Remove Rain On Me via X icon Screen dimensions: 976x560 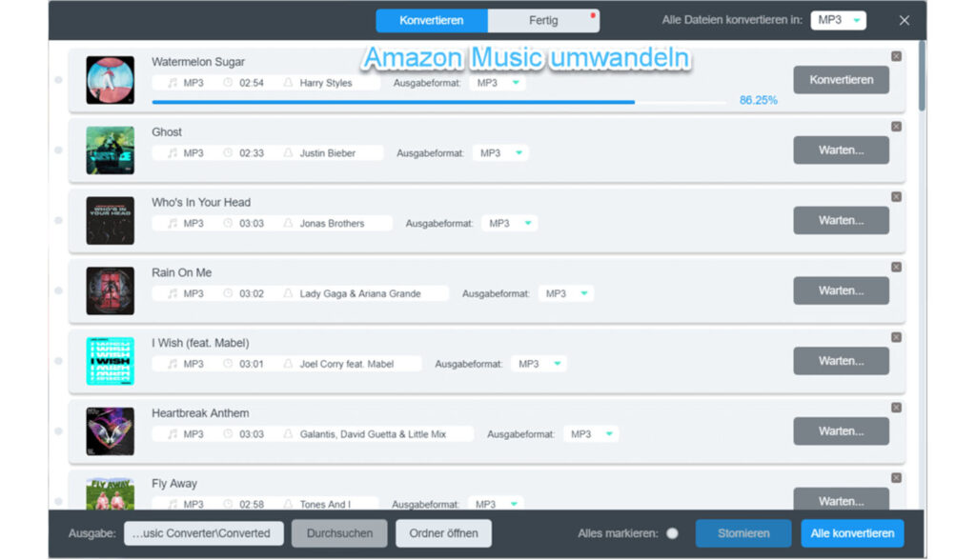[x=896, y=268]
